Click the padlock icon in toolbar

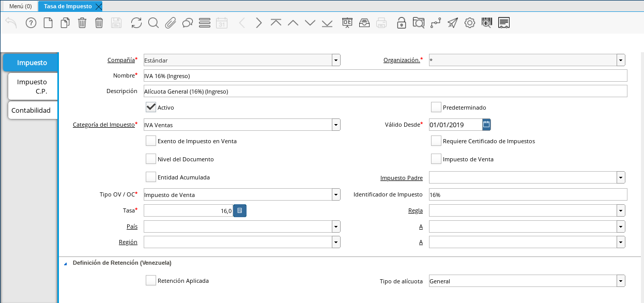click(x=401, y=23)
